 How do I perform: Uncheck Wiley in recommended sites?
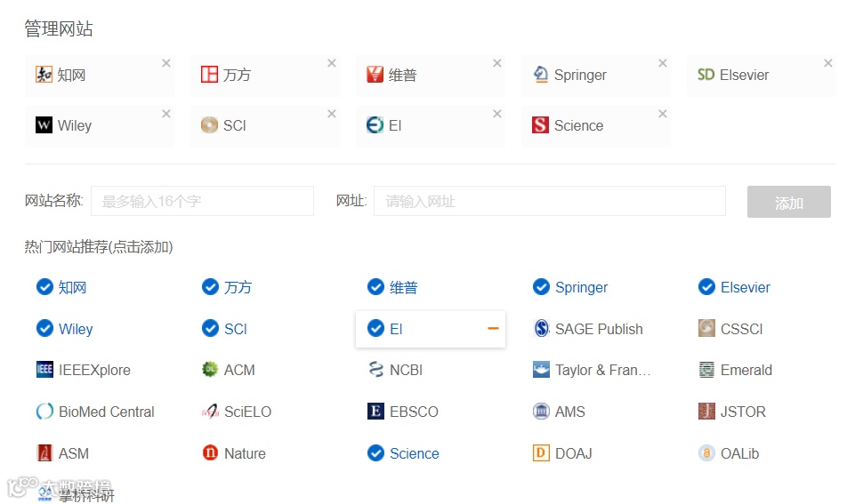pos(44,328)
